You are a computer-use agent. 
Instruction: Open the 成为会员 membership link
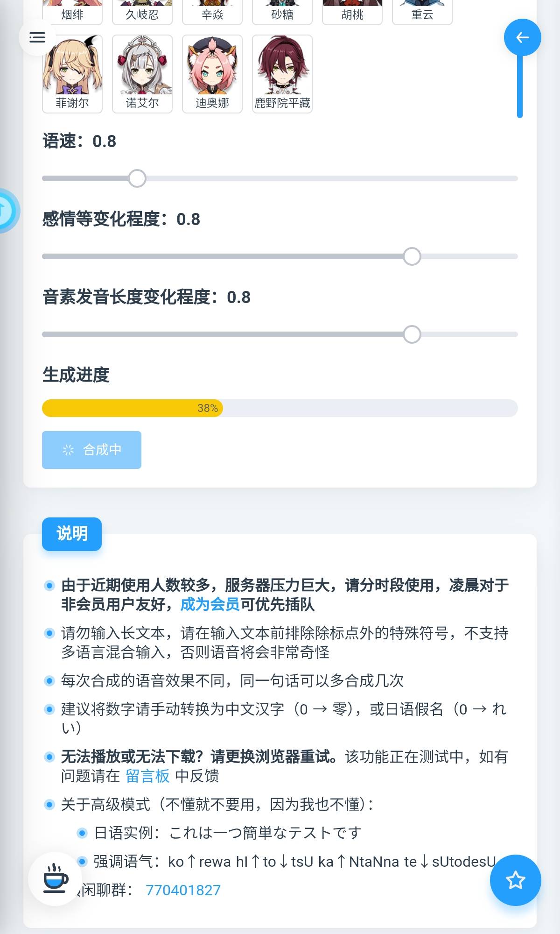pos(210,604)
